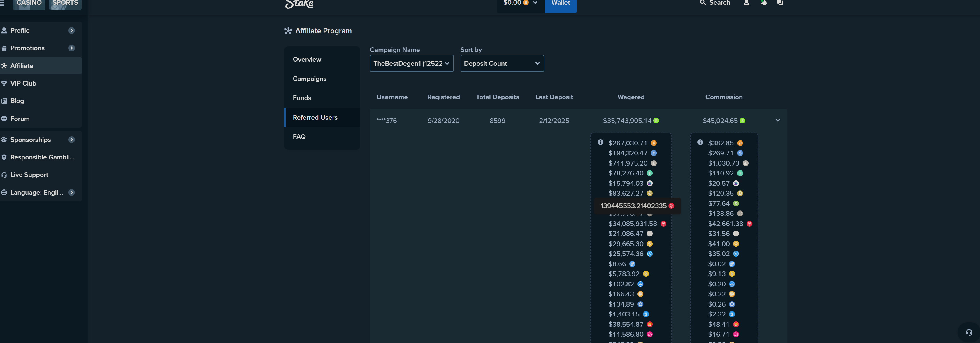Open the balance currency dropdown
This screenshot has height=343, width=980.
[520, 4]
